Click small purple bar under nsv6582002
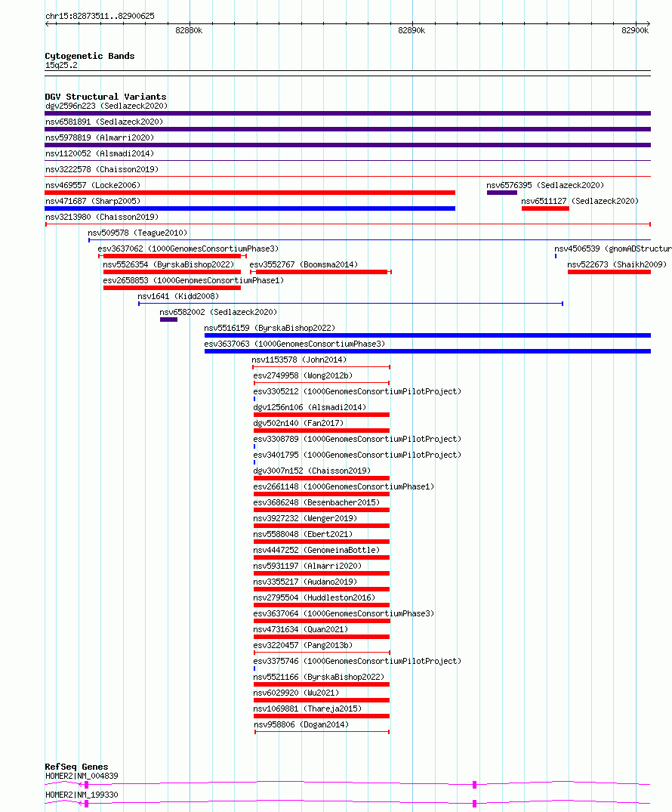Screen dimensions: 672x812 (x=169, y=320)
